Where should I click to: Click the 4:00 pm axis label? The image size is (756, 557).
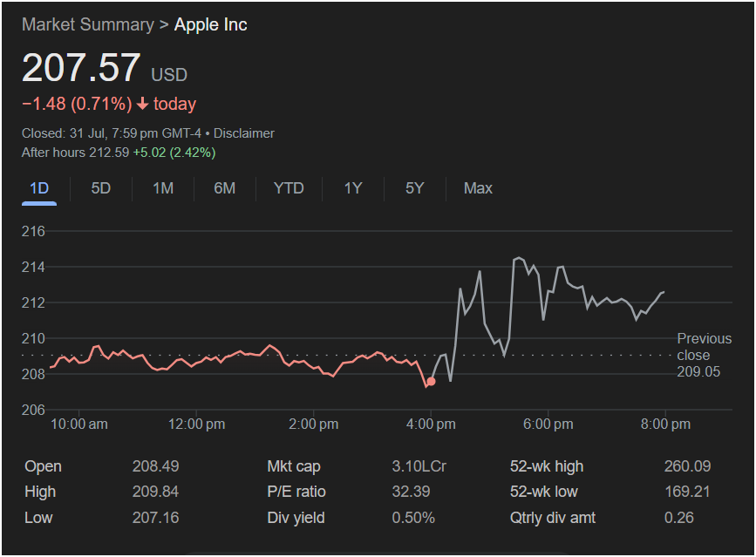tap(431, 424)
